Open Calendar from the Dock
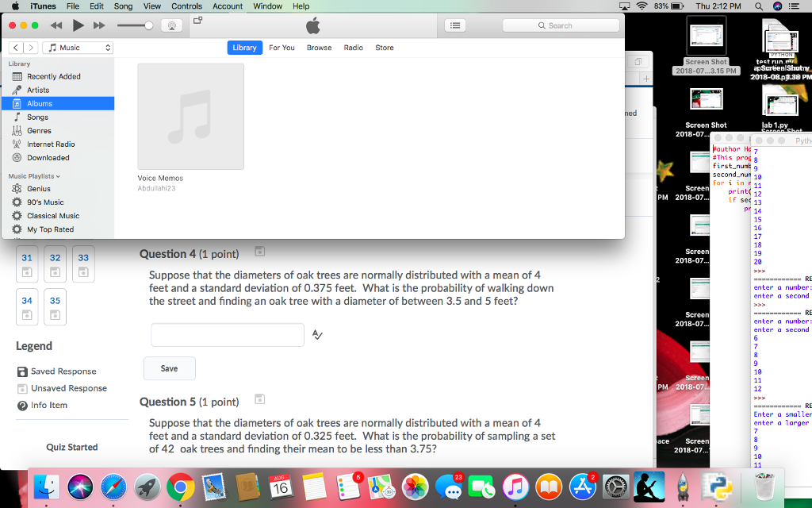The height and width of the screenshot is (508, 812). click(x=280, y=487)
